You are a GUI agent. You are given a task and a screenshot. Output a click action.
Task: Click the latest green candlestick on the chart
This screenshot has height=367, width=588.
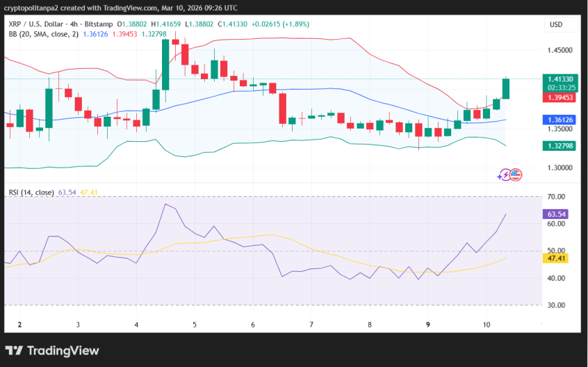click(506, 88)
